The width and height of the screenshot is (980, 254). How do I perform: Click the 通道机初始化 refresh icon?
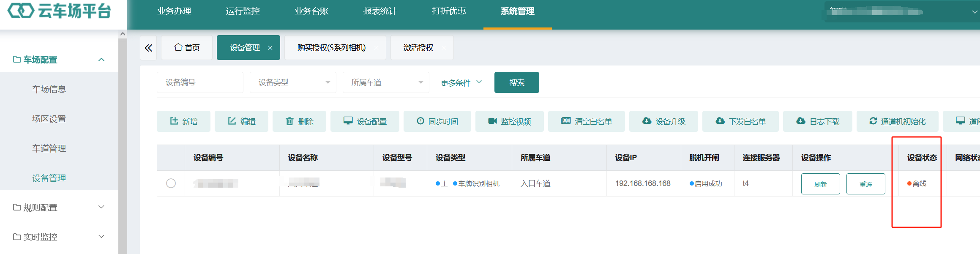tap(873, 121)
